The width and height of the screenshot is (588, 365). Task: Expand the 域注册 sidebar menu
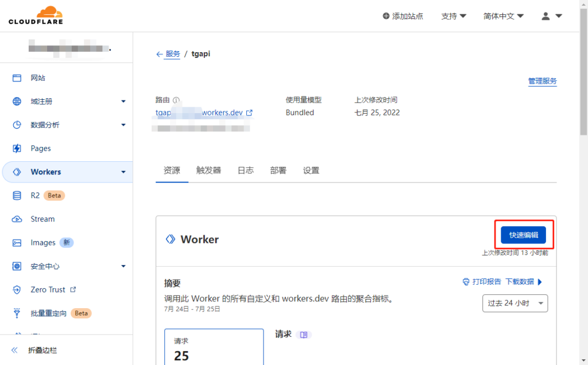[x=123, y=102]
